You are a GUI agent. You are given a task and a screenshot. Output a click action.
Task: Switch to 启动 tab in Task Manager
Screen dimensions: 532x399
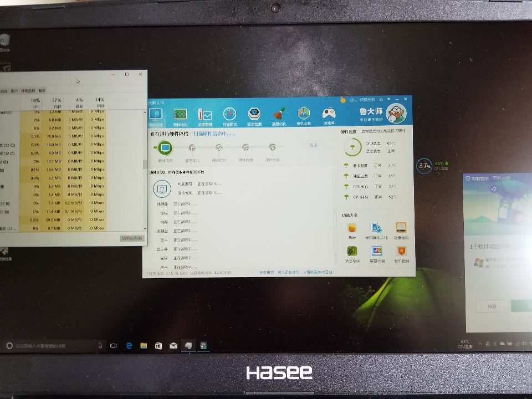(x=3, y=91)
